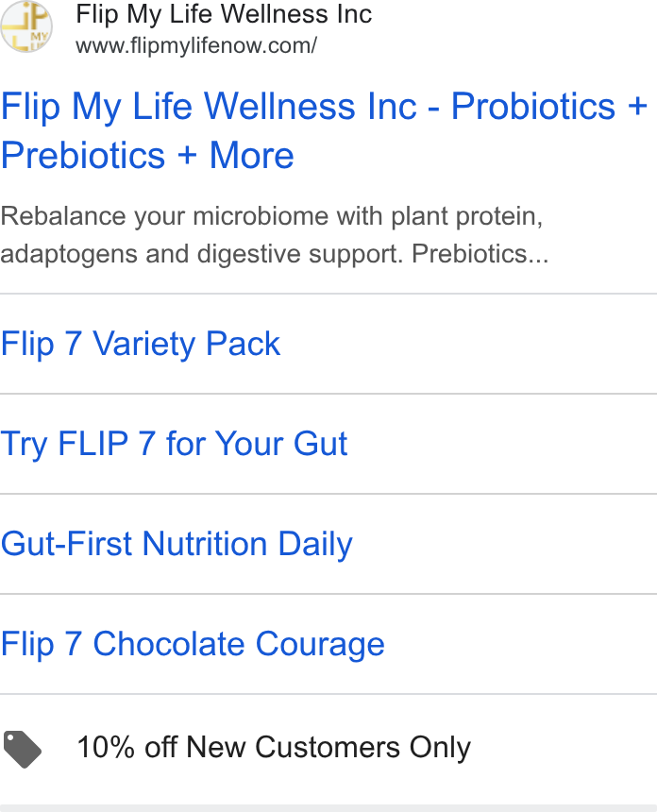Click the gray bar below the promotion
657x812 pixels.
tap(328, 808)
